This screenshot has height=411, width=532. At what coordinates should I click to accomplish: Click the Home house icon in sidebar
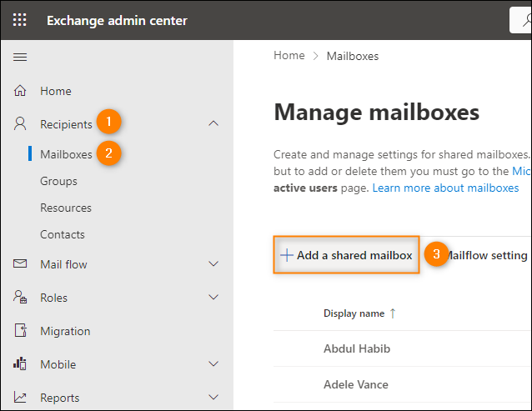20,91
